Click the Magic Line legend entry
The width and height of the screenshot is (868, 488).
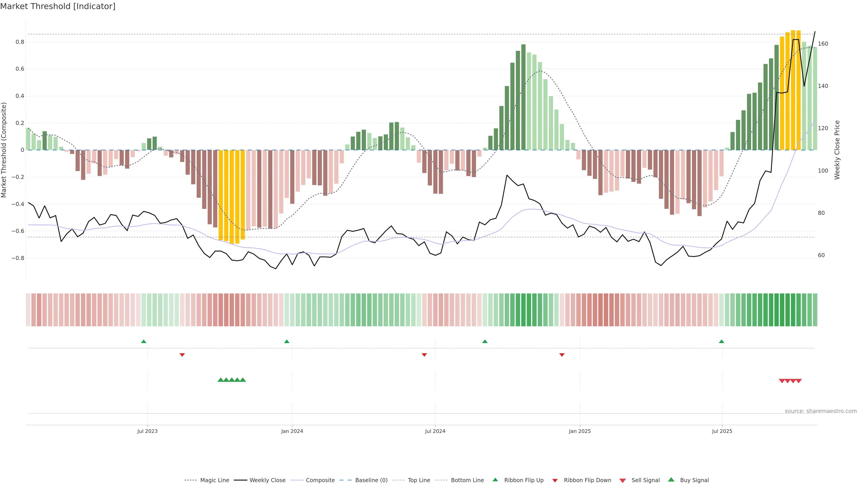[x=214, y=480]
